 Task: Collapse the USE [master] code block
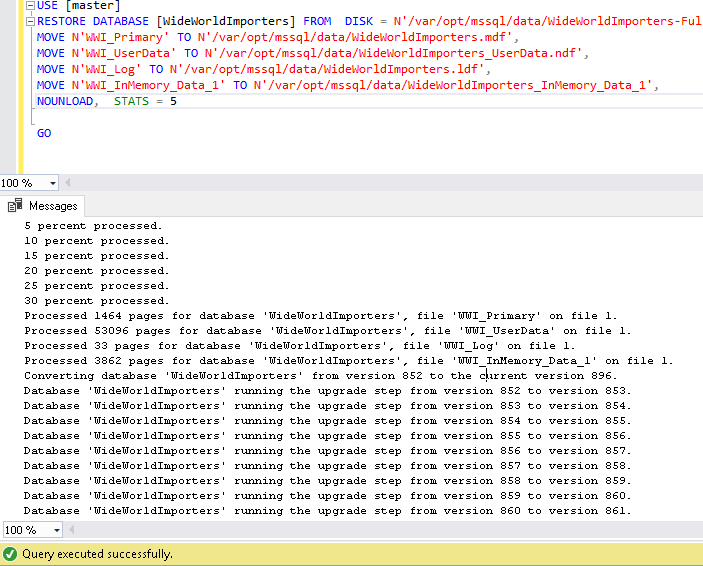(x=29, y=6)
